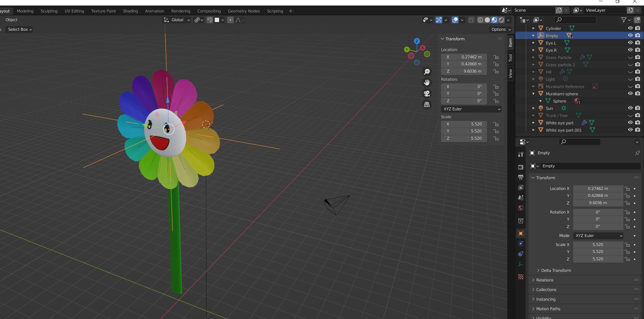This screenshot has height=319, width=644.
Task: Hide the Cylinder object in viewport
Action: 630,28
